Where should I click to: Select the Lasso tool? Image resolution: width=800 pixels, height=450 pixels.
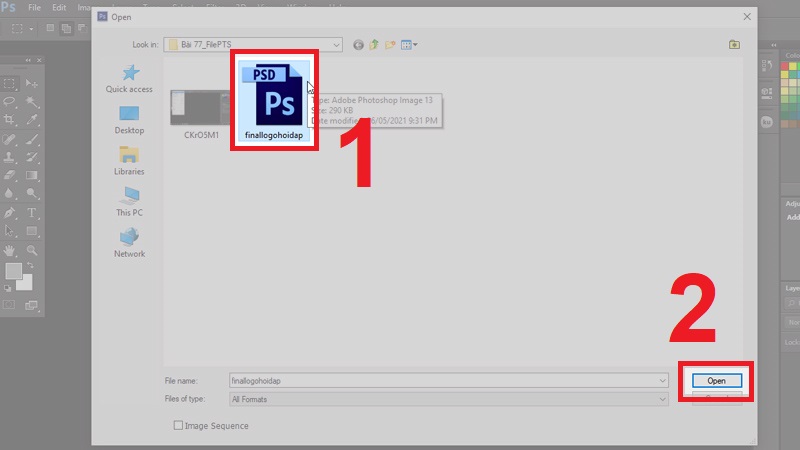coord(9,102)
